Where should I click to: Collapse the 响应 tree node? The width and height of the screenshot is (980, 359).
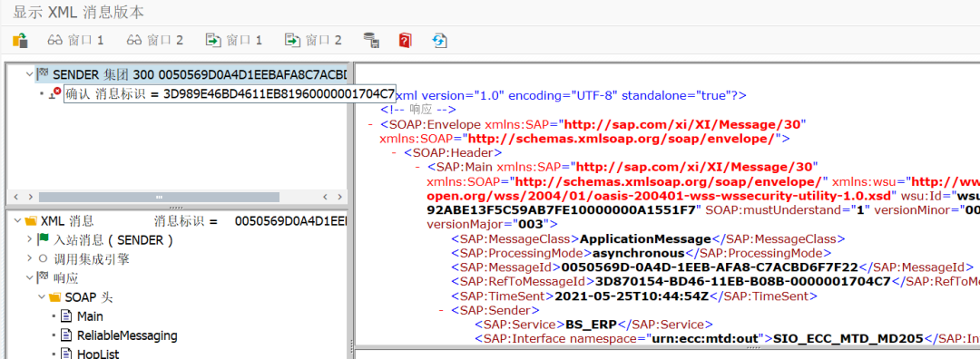click(x=29, y=277)
